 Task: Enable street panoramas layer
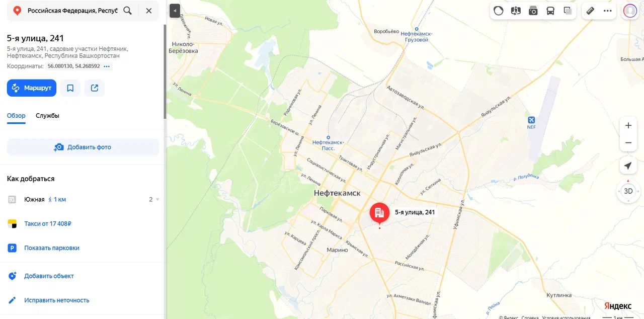click(x=516, y=11)
